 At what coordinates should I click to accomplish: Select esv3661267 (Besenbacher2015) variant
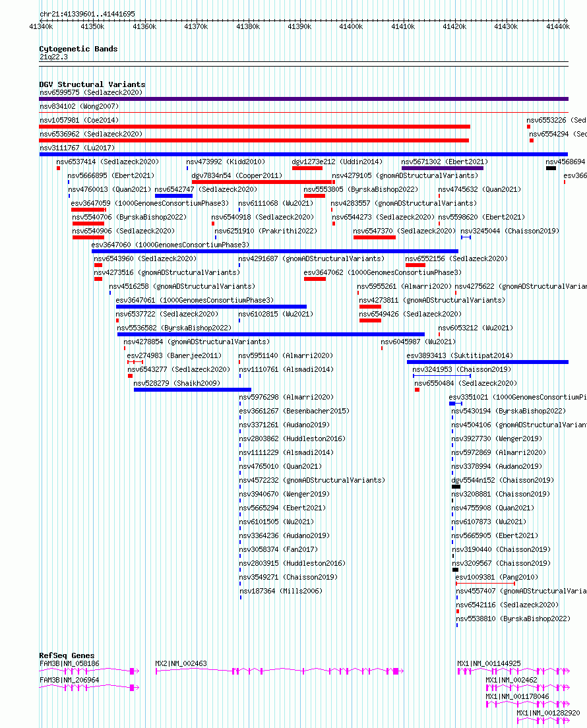(x=294, y=411)
